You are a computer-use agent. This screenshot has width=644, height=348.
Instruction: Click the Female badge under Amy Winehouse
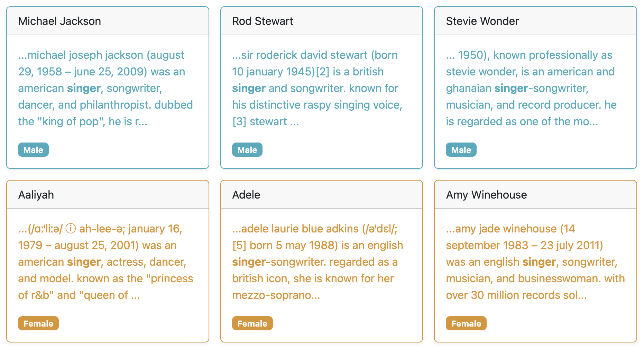pyautogui.click(x=466, y=323)
